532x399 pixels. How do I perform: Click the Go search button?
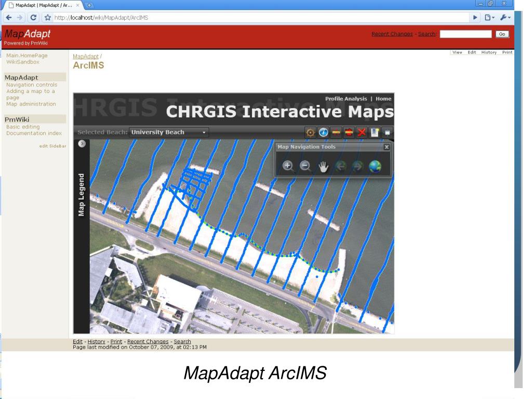point(502,34)
